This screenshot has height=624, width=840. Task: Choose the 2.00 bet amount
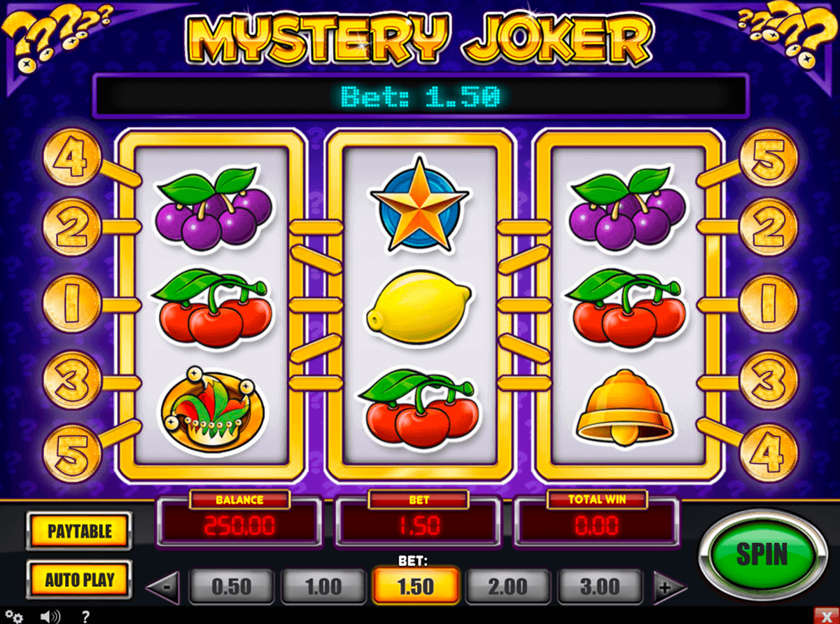pos(508,586)
